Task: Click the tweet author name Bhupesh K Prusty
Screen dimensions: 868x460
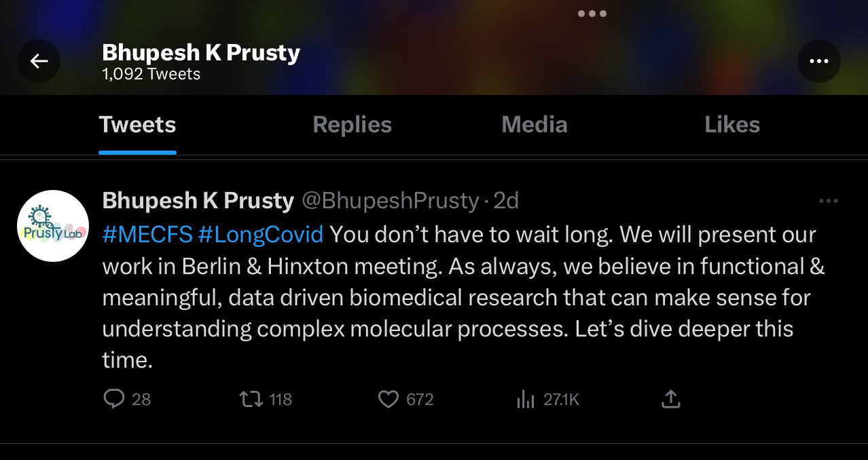Action: (x=198, y=201)
